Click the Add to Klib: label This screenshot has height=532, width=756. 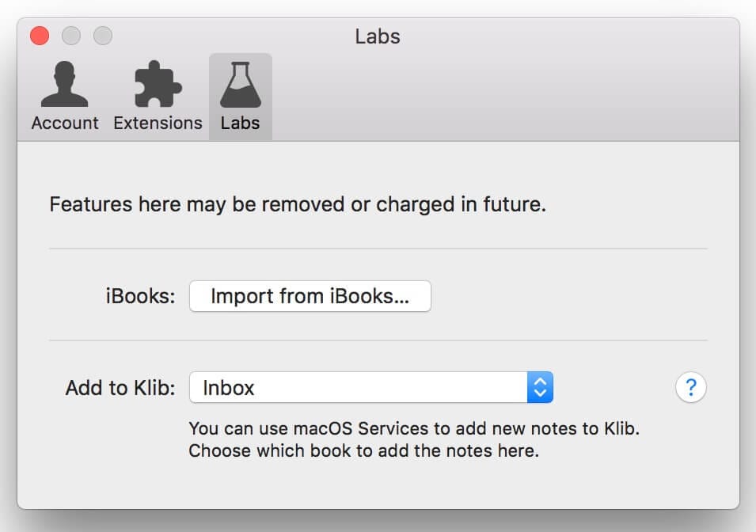click(x=120, y=389)
